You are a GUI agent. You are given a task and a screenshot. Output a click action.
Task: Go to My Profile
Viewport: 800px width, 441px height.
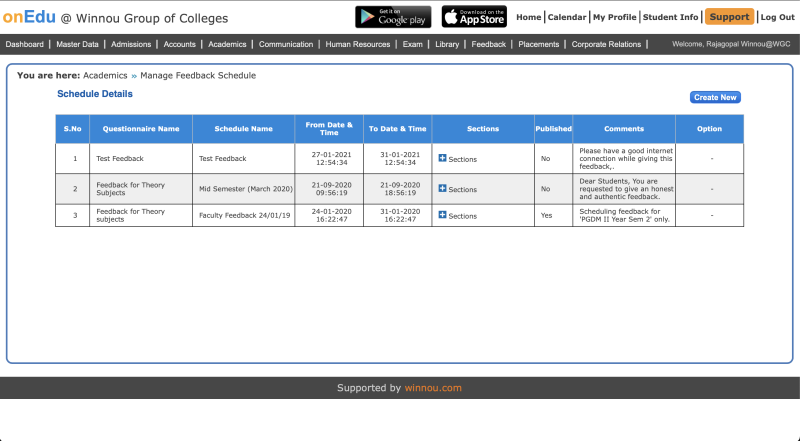[x=614, y=17]
